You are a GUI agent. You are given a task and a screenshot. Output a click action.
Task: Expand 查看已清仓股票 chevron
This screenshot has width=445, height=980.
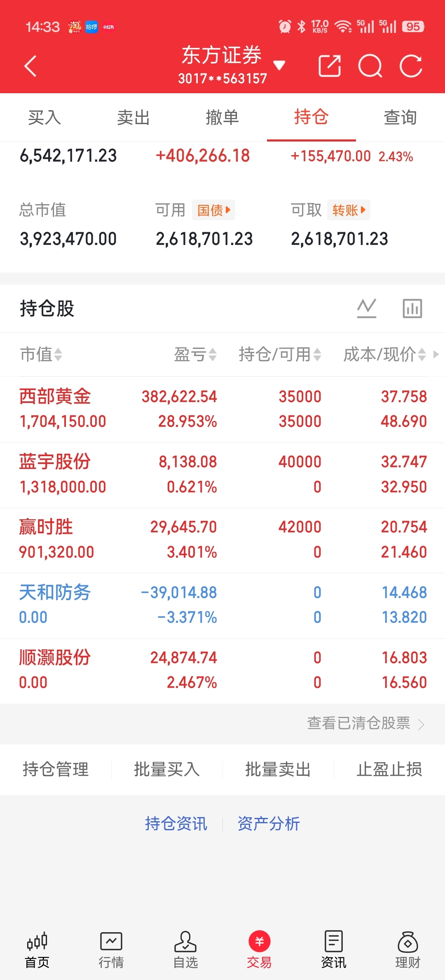point(421,724)
